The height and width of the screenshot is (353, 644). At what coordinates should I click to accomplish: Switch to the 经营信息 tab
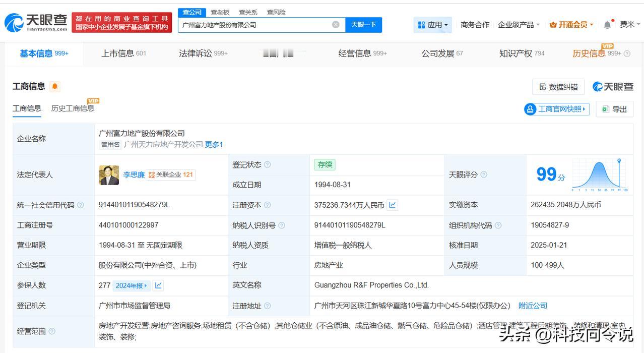click(x=362, y=53)
